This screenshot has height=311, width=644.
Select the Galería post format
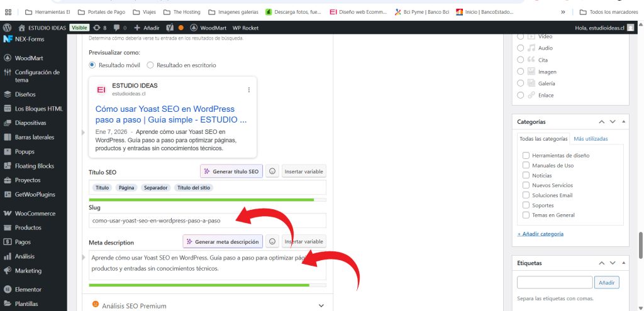click(x=521, y=84)
